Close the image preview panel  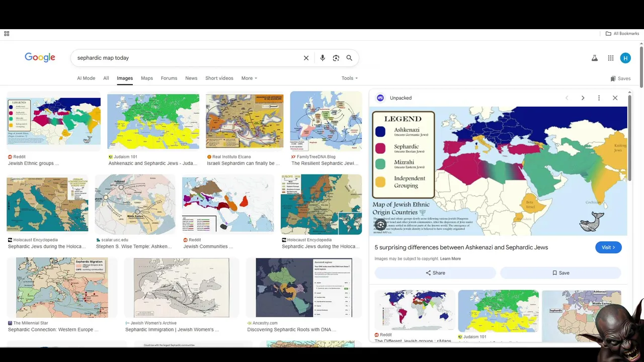click(615, 98)
